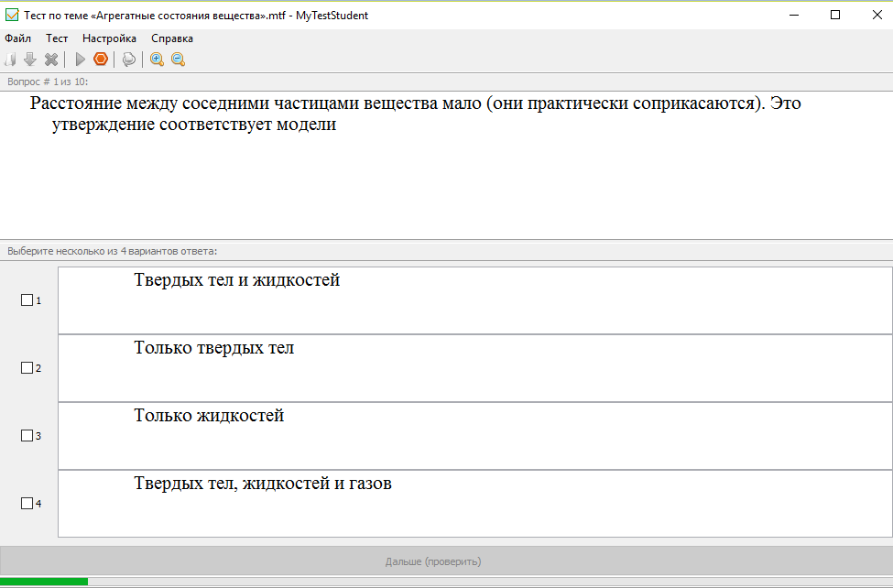Check answer box 3
This screenshot has height=588, width=893.
pyautogui.click(x=27, y=436)
